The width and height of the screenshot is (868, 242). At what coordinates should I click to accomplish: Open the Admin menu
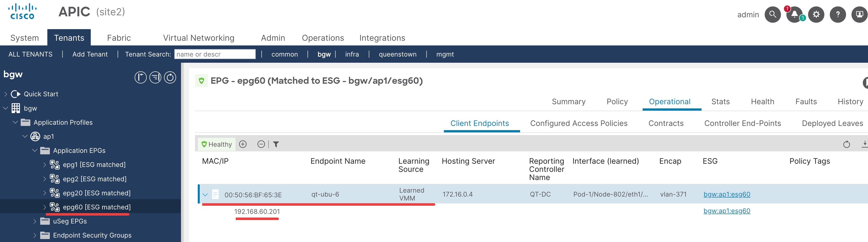(273, 38)
